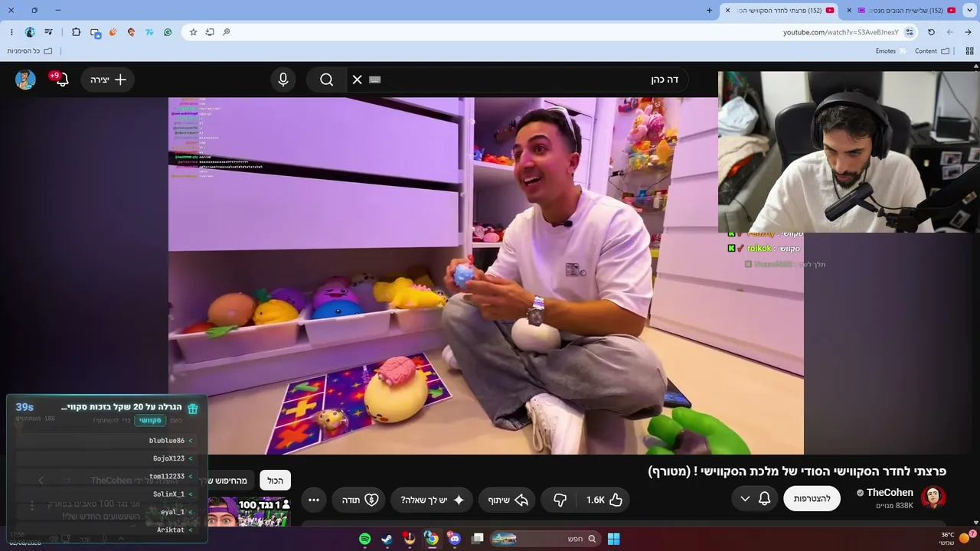Image resolution: width=980 pixels, height=551 pixels.
Task: Reload the page
Action: click(931, 32)
